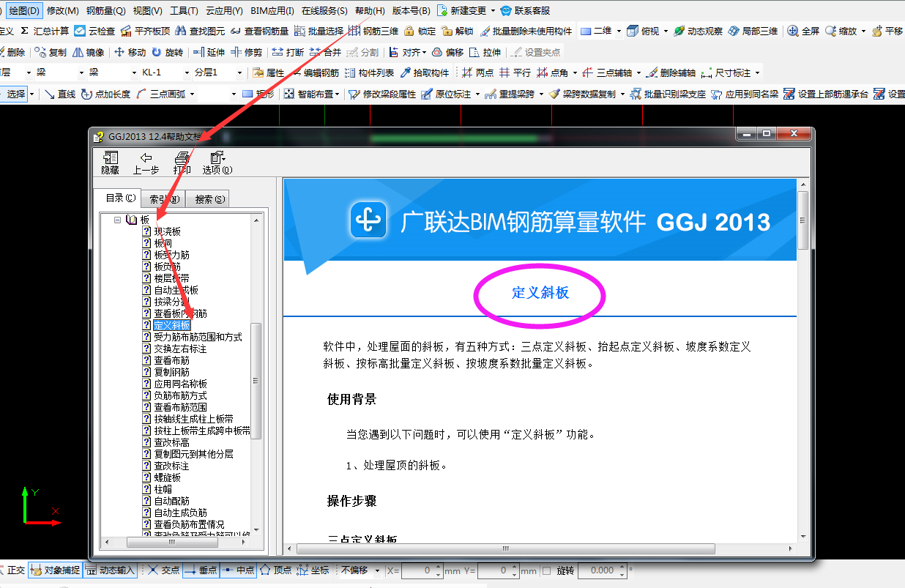Select the 镜像 mirror tool

[x=89, y=52]
